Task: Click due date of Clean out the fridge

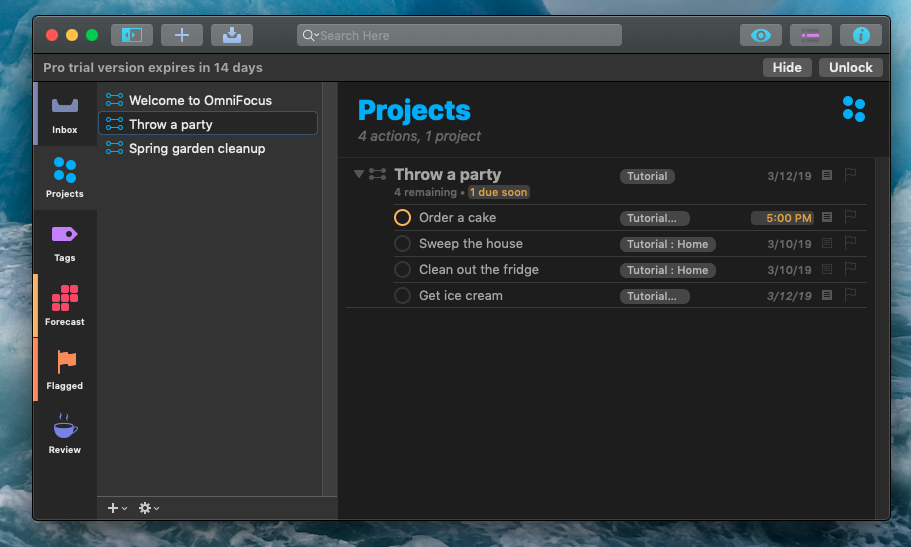Action: [x=789, y=270]
